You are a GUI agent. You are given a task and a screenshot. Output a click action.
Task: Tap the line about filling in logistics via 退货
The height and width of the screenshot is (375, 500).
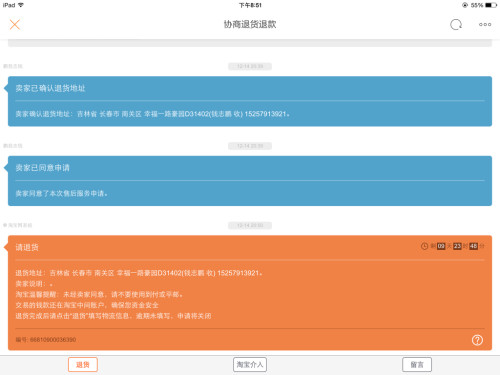click(x=113, y=316)
